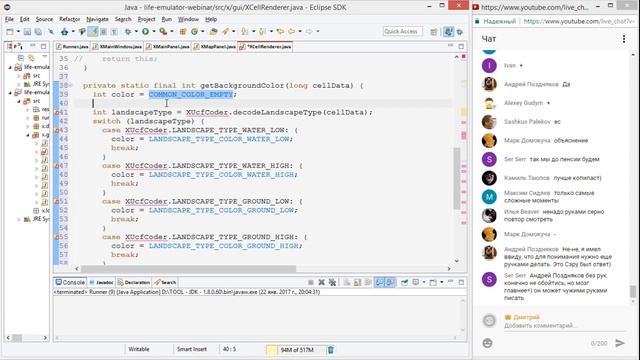Click the Save All toolbar icon
The width and height of the screenshot is (640, 360).
[x=38, y=31]
